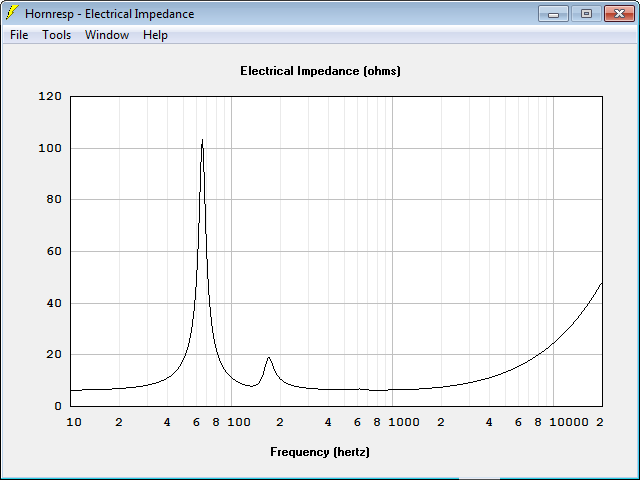Image resolution: width=640 pixels, height=480 pixels.
Task: Click the Electrical Impedance (ohms) chart title
Action: (320, 71)
